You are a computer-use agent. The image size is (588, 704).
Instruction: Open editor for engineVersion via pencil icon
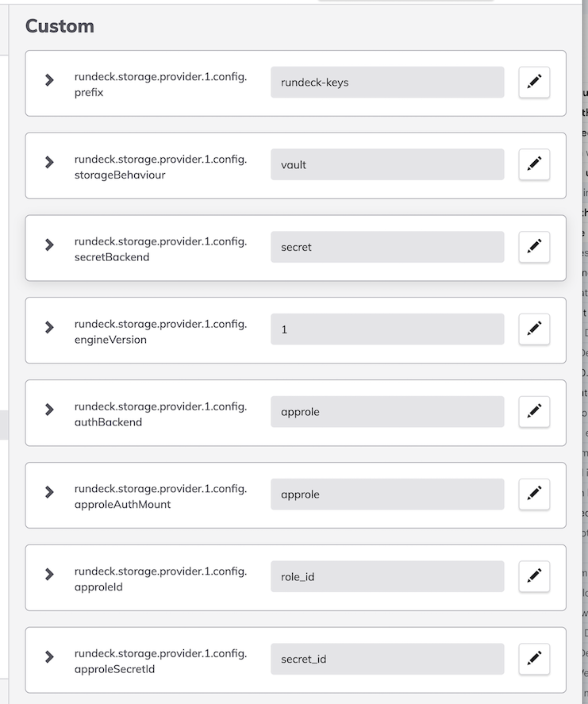[x=534, y=329]
